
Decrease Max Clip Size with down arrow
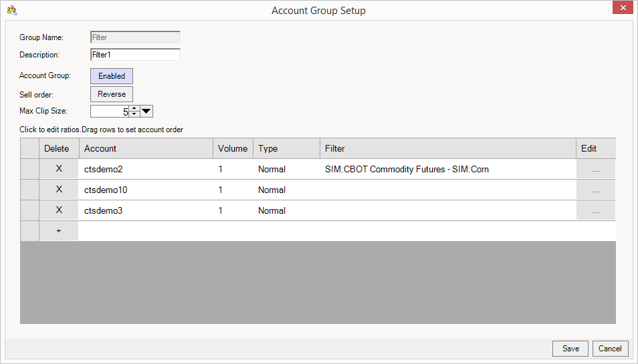134,114
